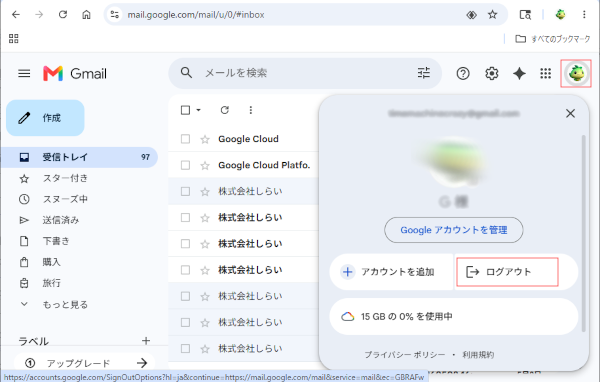Image resolution: width=600 pixels, height=382 pixels.
Task: Open the mail toolbar more options menu
Action: [251, 110]
